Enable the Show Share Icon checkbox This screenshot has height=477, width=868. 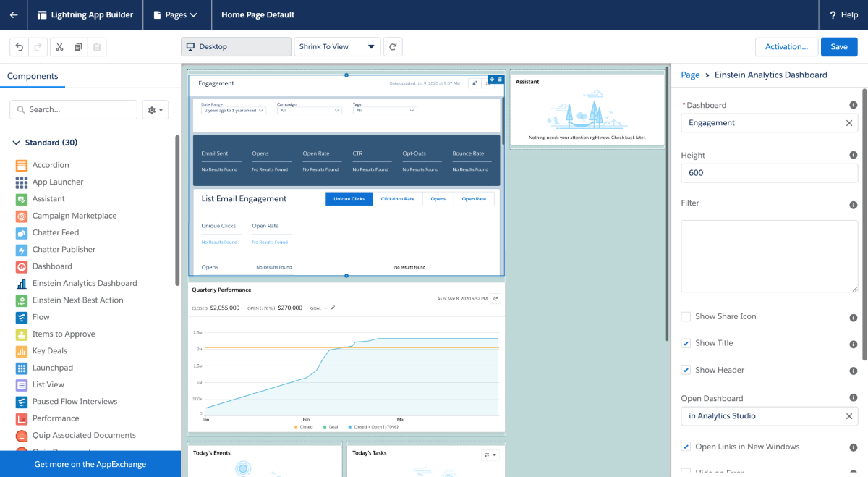pyautogui.click(x=686, y=316)
